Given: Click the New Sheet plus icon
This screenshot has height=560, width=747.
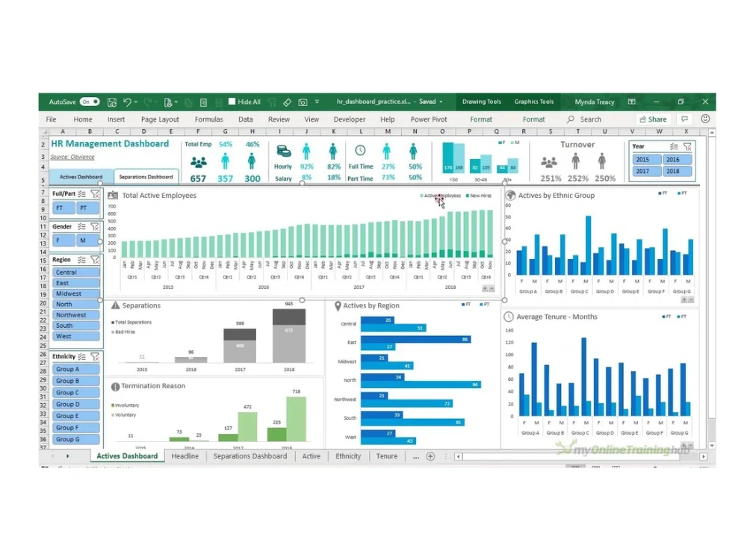Looking at the screenshot, I should (x=431, y=456).
